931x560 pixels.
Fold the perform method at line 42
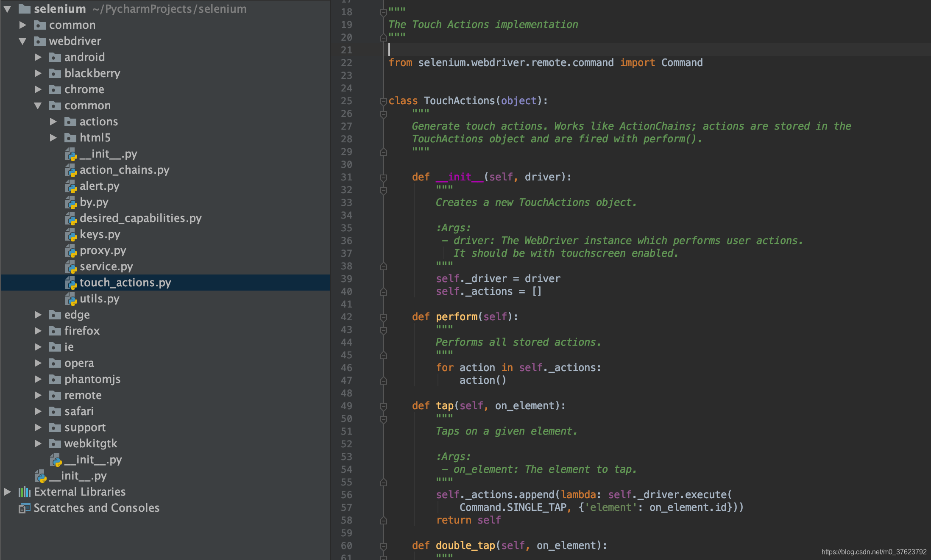383,317
